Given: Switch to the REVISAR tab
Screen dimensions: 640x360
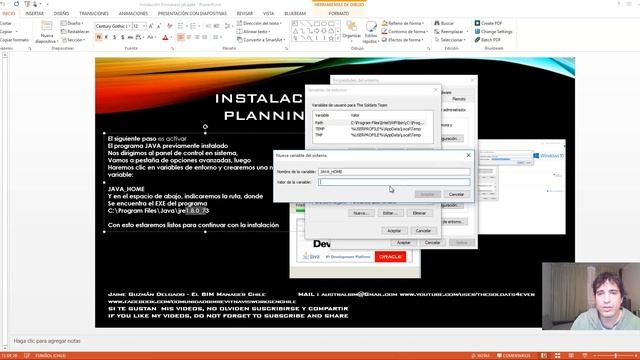Looking at the screenshot, I should click(x=244, y=13).
